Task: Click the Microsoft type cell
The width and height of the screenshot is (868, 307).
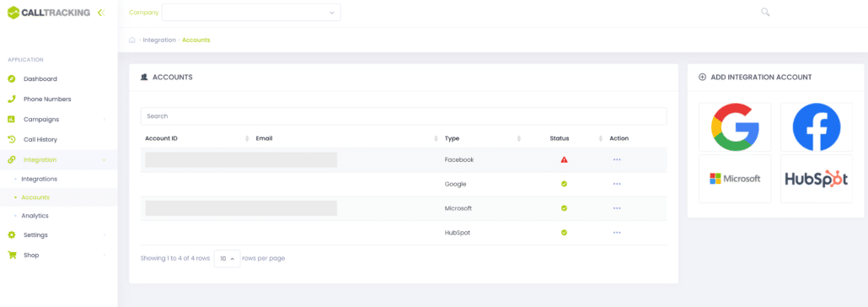Action: click(458, 208)
